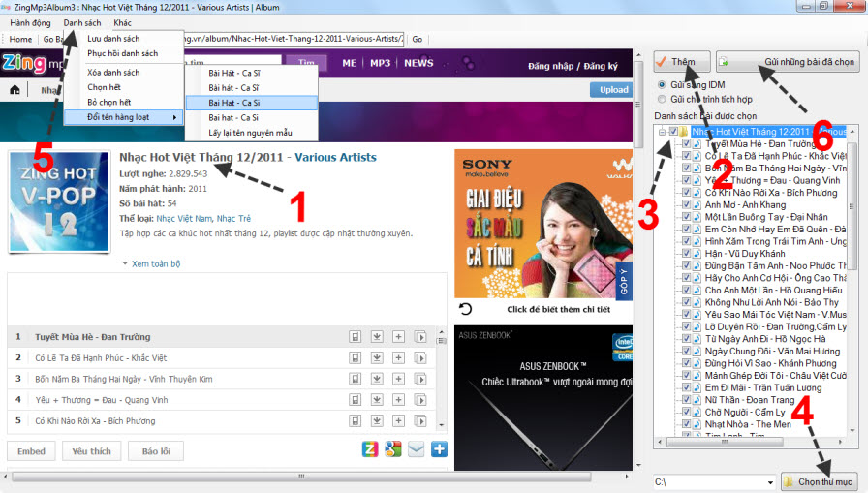Screen dimensions: 868x493
Task: Click plus icon for Có Lẽ Ta Đã Hạnh Phúc
Action: [x=398, y=358]
